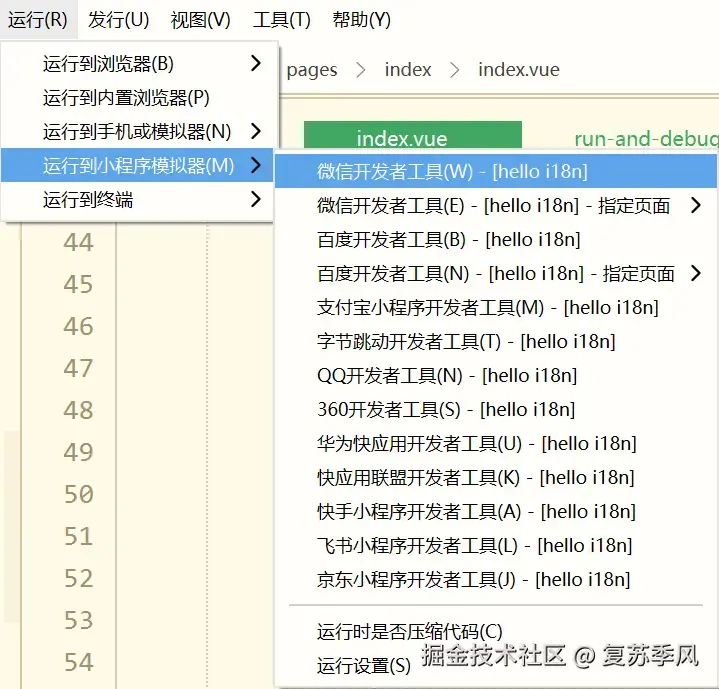Click line number 49 in gutter
The height and width of the screenshot is (689, 719).
(78, 452)
